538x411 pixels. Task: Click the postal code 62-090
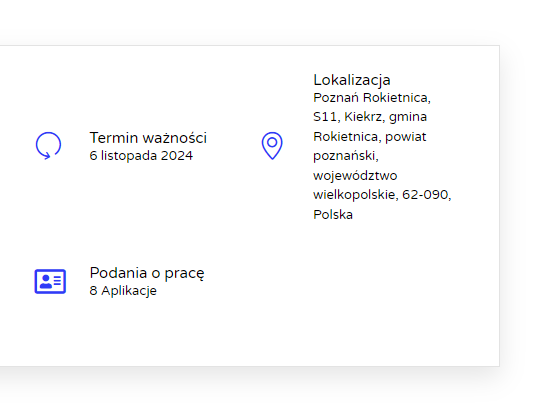tap(426, 195)
